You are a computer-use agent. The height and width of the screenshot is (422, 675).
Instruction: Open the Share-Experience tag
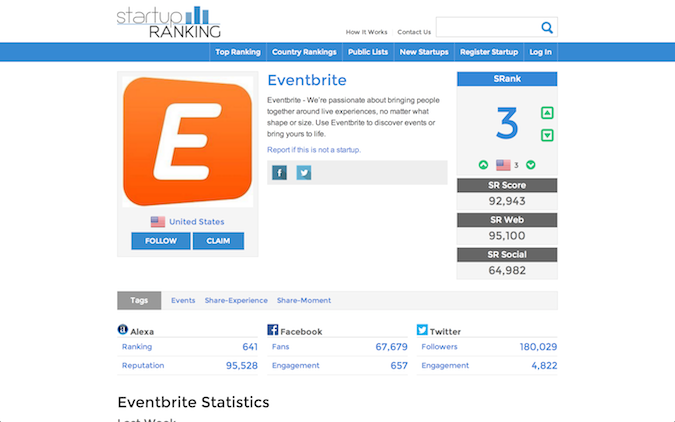coord(236,300)
